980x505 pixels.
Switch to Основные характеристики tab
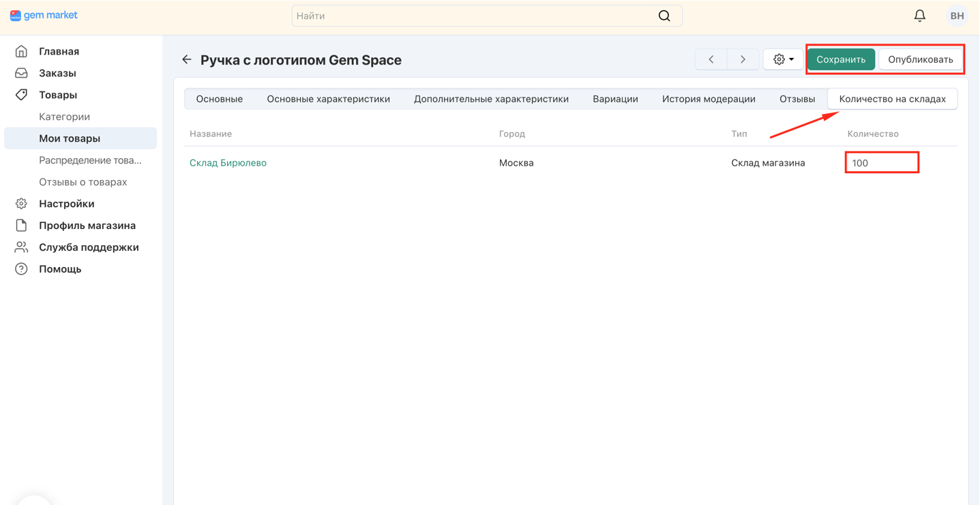[x=329, y=99]
